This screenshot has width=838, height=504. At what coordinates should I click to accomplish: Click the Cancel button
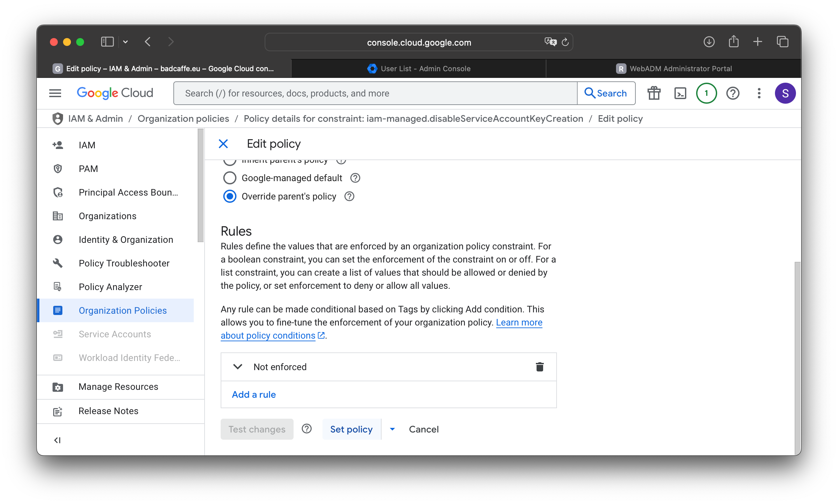[423, 429]
